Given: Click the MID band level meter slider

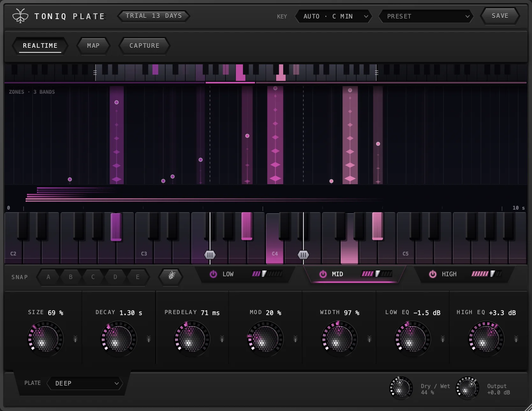Looking at the screenshot, I should (x=377, y=274).
